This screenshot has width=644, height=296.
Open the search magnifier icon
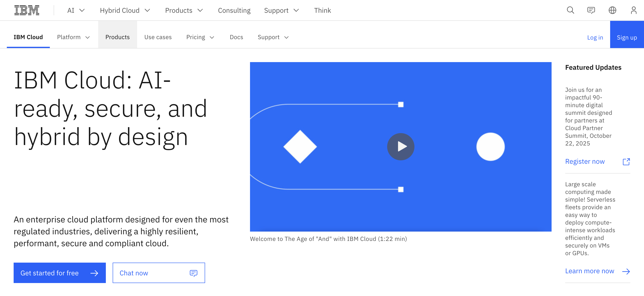click(x=570, y=10)
